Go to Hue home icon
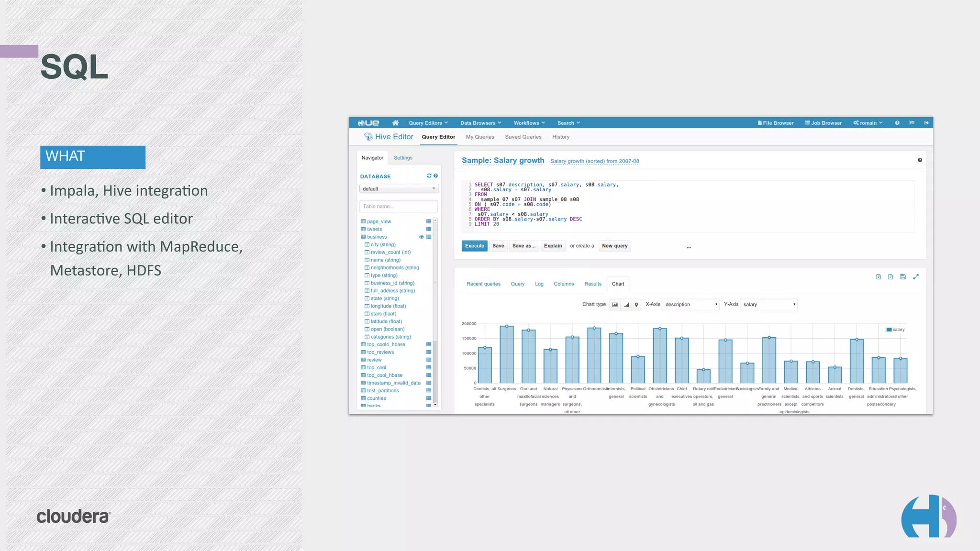This screenshot has width=980, height=551. pos(395,123)
